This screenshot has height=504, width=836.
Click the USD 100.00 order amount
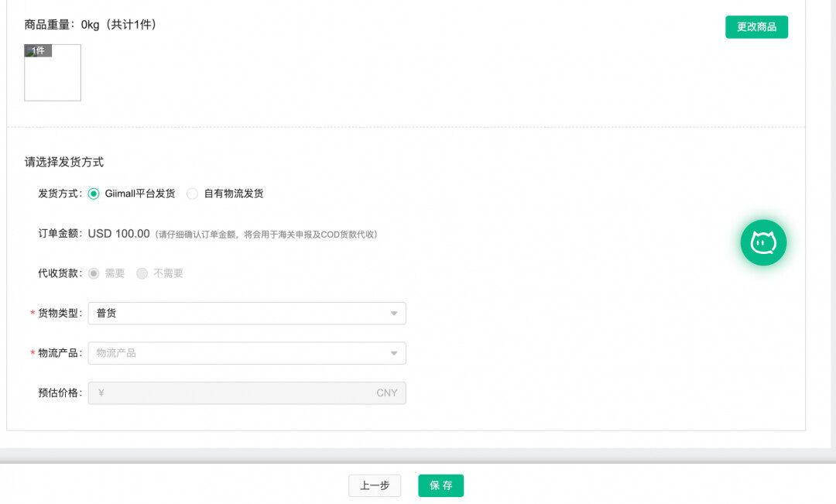118,234
